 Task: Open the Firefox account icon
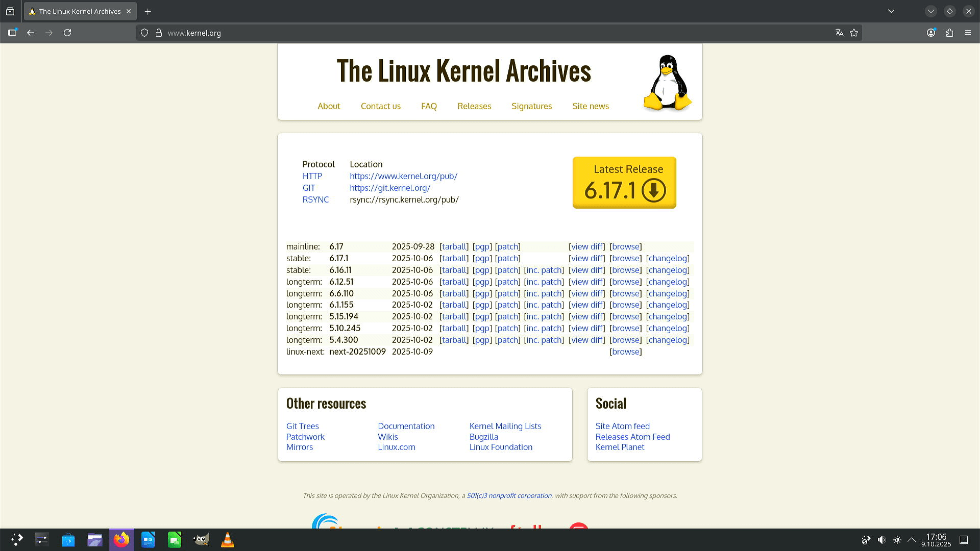[x=931, y=33]
